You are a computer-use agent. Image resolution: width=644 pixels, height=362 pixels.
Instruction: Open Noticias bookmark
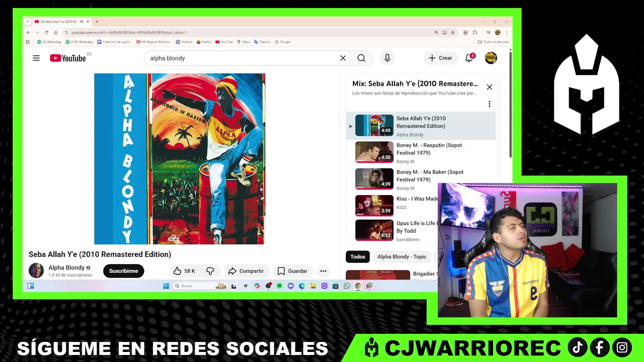click(184, 42)
